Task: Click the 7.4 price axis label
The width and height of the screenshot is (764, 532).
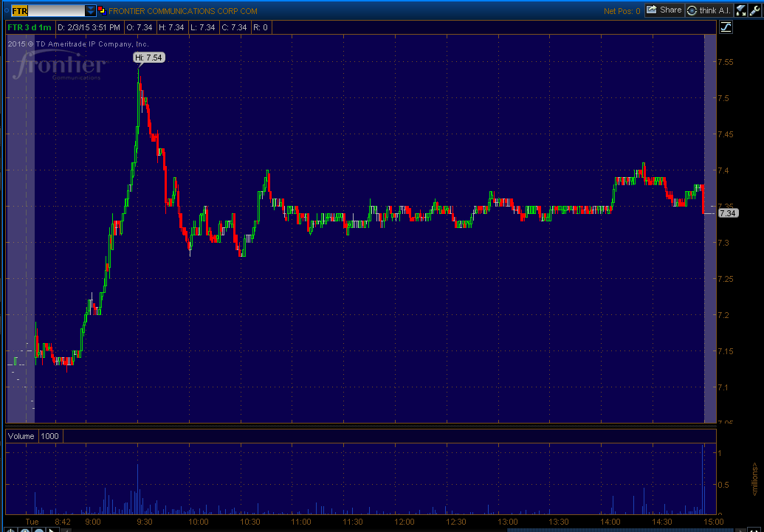Action: coord(723,170)
